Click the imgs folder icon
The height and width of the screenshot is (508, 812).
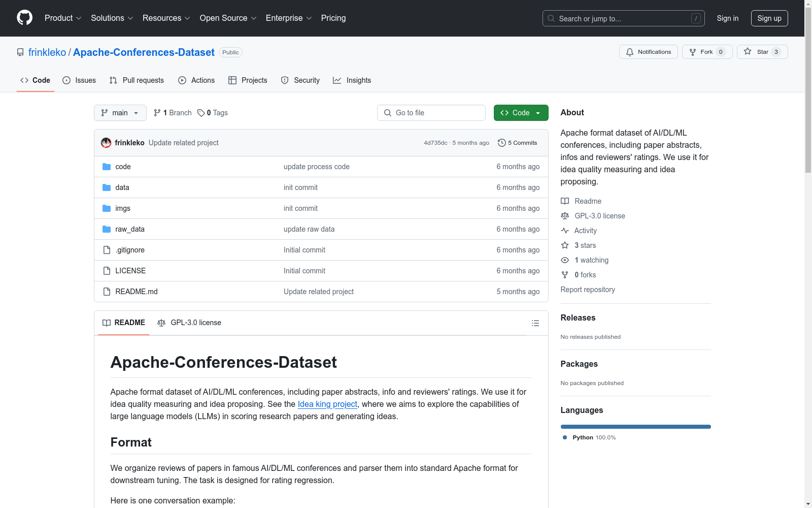(x=107, y=208)
